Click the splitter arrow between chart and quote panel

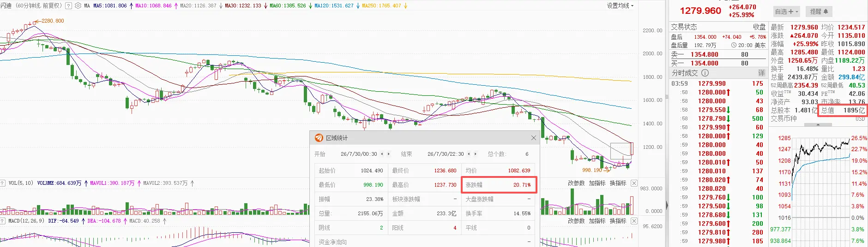[666, 206]
